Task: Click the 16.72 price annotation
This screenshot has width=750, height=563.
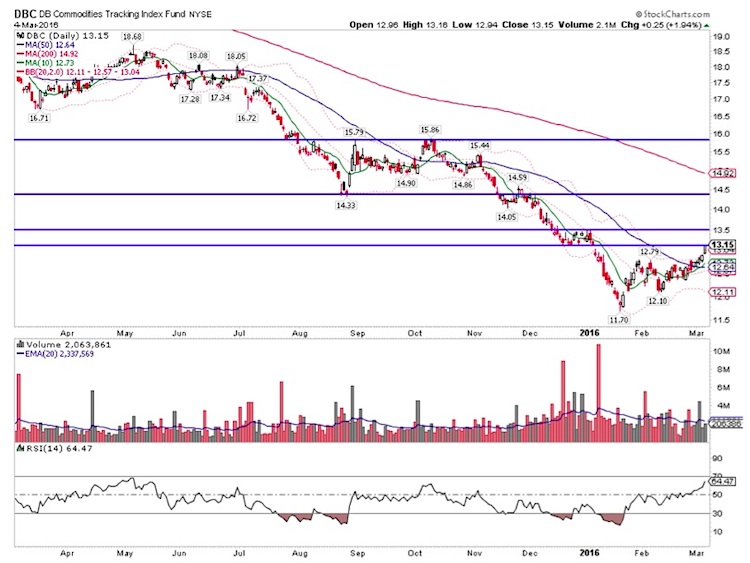Action: pos(247,118)
